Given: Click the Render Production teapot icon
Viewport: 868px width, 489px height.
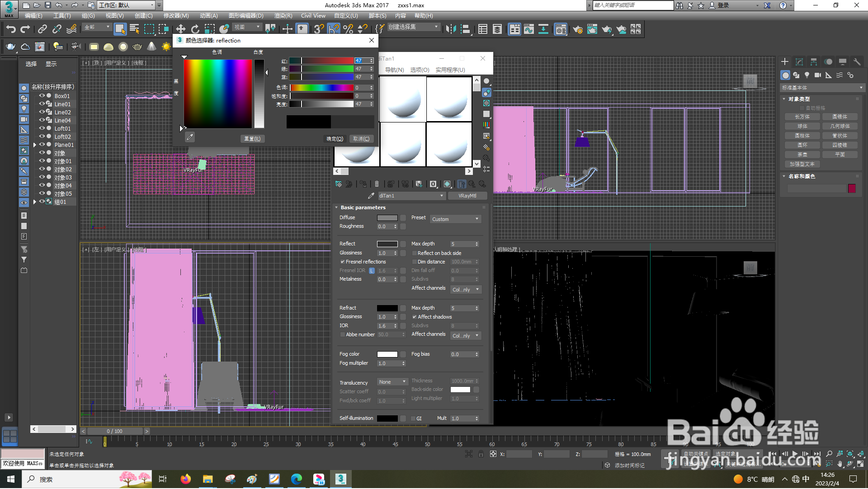Looking at the screenshot, I should (606, 29).
